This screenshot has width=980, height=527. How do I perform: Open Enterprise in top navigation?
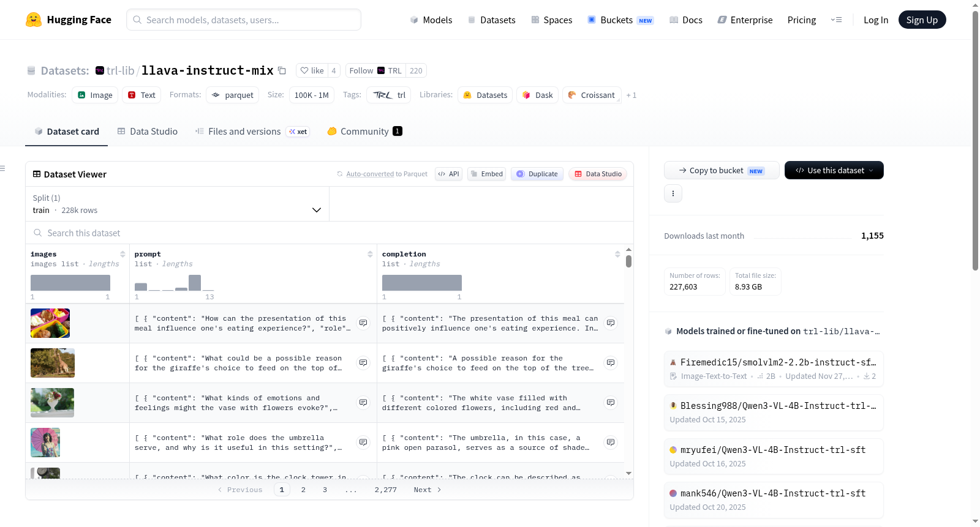[745, 20]
